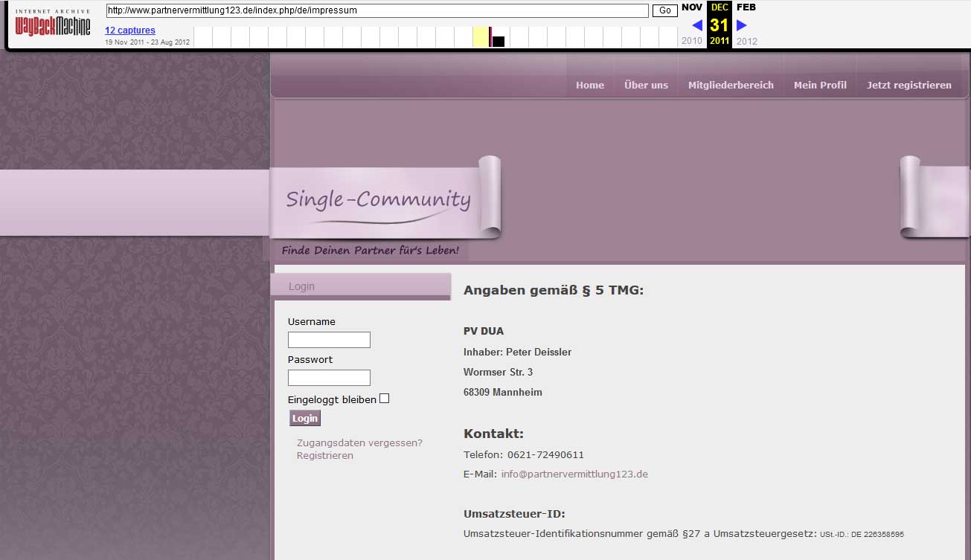Click the '19 Nov 2011 - 23 Aug 2012' range
Screen dimensions: 971x560
[x=147, y=42]
